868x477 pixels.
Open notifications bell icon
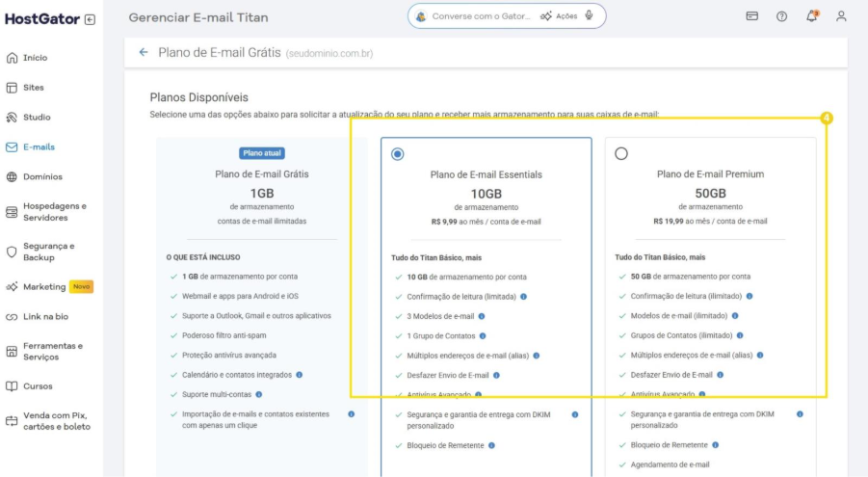point(811,15)
